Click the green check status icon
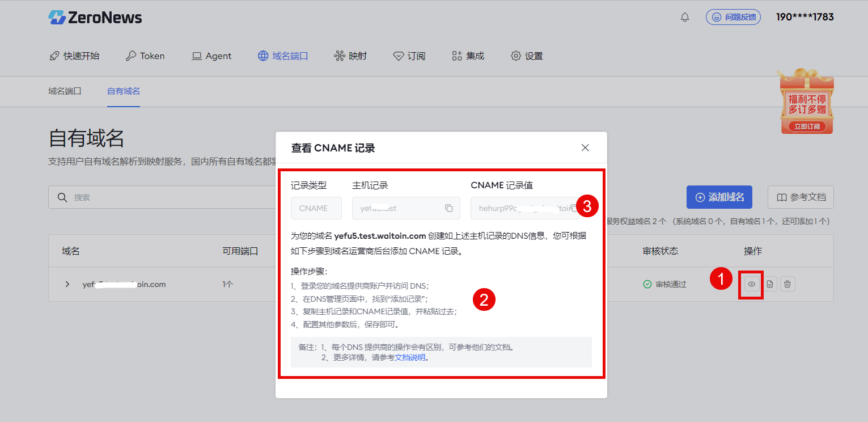 click(647, 284)
